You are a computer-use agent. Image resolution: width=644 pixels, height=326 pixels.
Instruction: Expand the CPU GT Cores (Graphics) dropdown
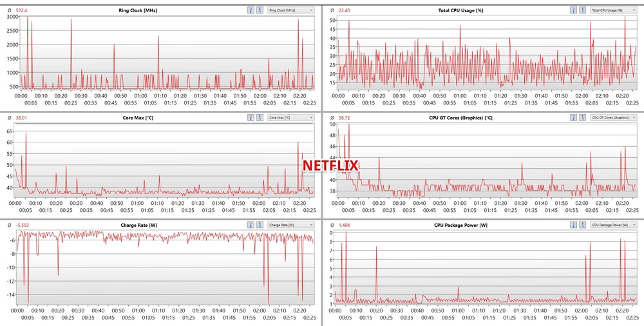coord(613,117)
